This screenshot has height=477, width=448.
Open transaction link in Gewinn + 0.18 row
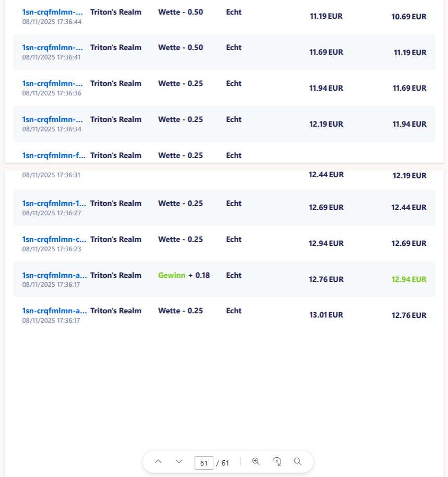(54, 275)
